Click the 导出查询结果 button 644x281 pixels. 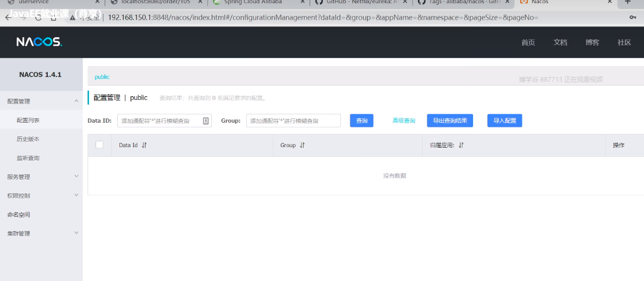point(450,121)
